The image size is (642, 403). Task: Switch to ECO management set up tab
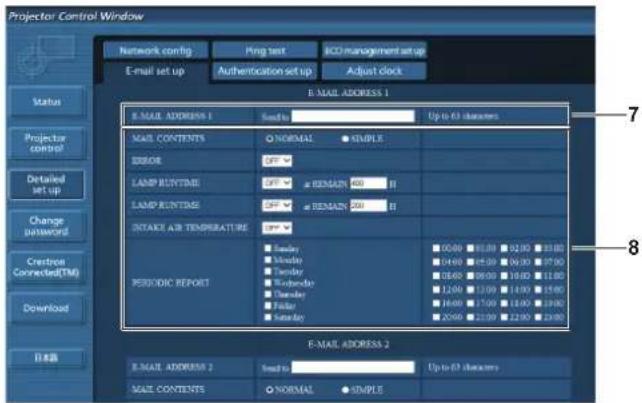coord(374,51)
